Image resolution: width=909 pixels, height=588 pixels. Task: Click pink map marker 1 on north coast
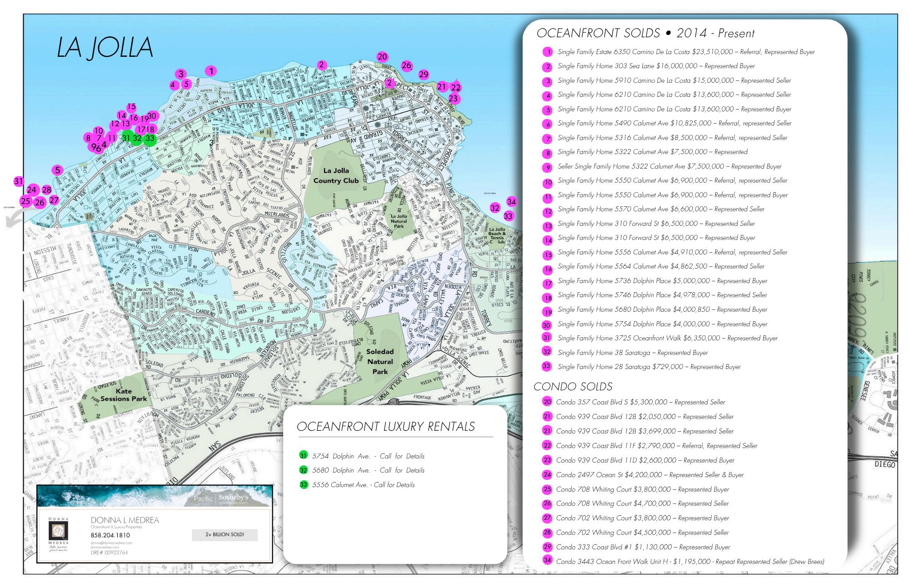click(211, 71)
